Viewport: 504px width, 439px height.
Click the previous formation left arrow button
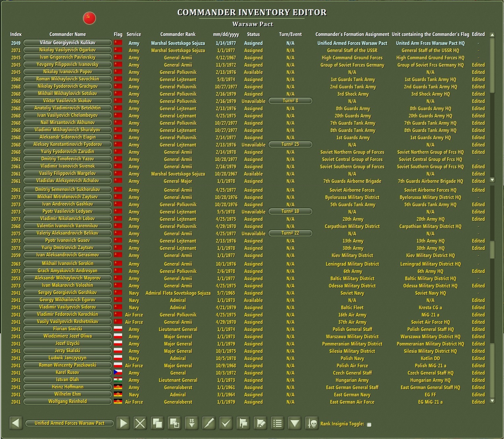16,423
